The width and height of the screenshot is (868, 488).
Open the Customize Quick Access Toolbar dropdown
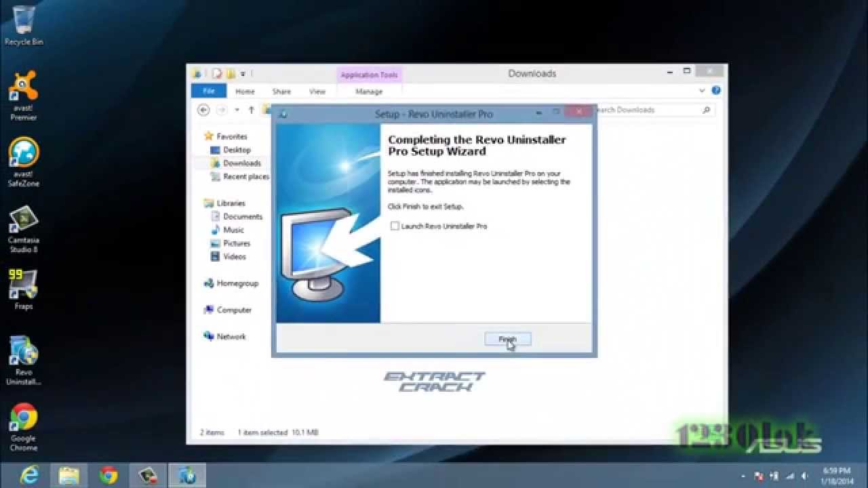tap(243, 74)
